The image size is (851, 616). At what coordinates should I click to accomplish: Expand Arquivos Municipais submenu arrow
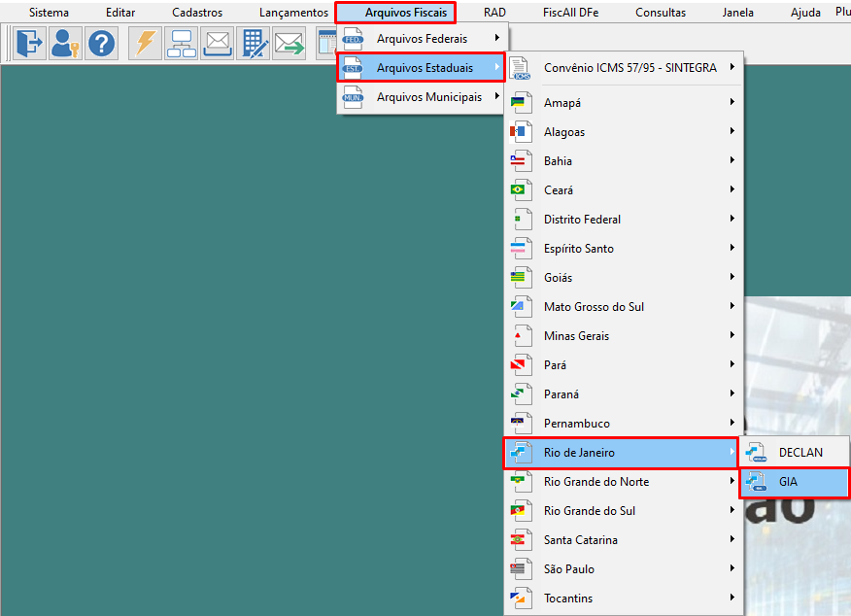pyautogui.click(x=497, y=96)
